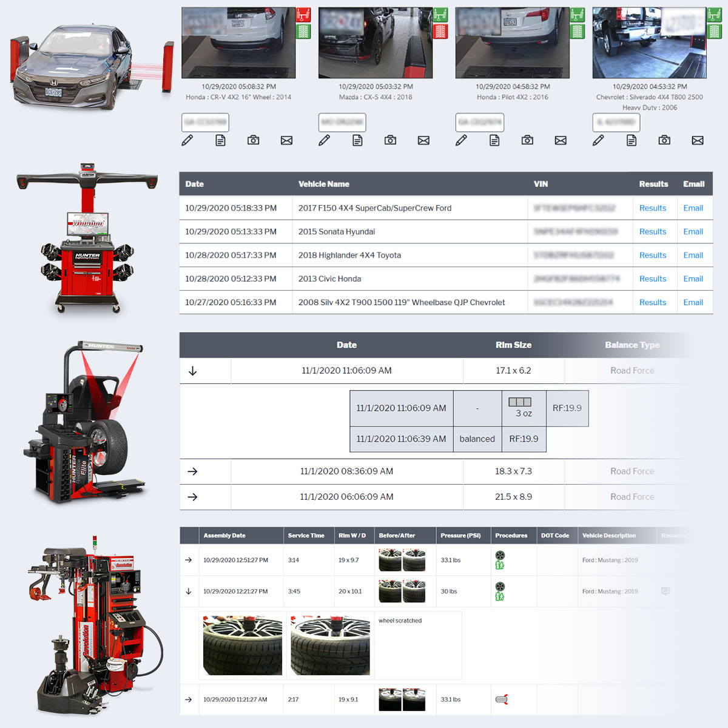Click the license plate field under Mazda CX-5

coord(342,122)
